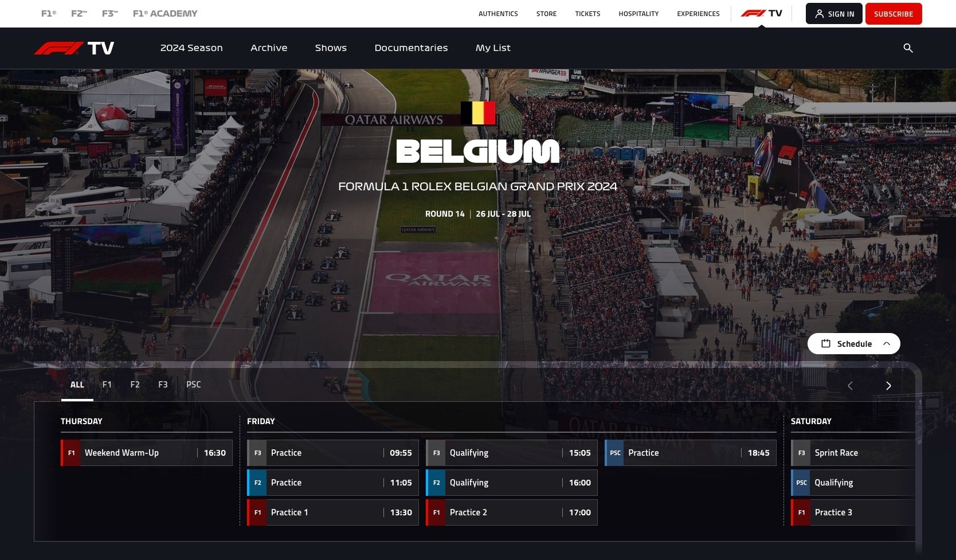956x560 pixels.
Task: Open the search magnifier icon
Action: coord(908,48)
